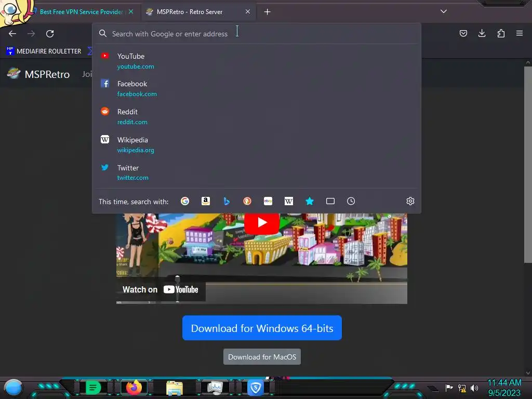Screen dimensions: 532x399
Task: Open a new tab with plus button
Action: pos(268,12)
